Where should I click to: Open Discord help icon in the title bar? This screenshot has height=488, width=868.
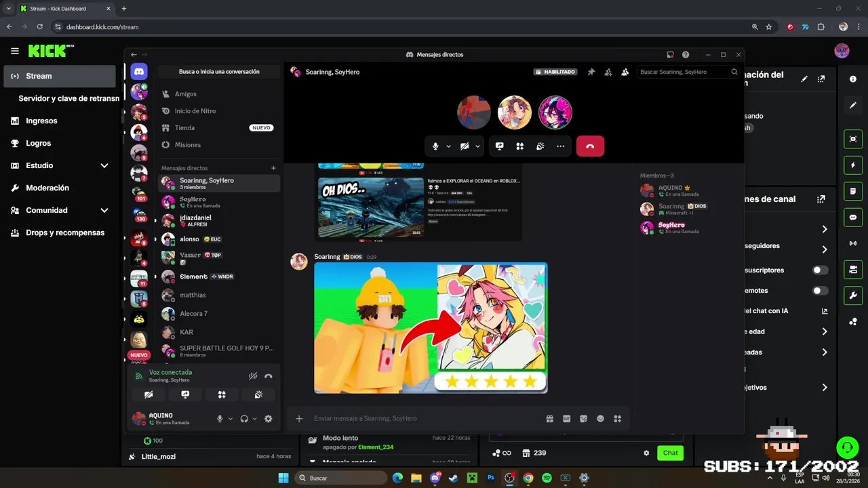point(686,54)
